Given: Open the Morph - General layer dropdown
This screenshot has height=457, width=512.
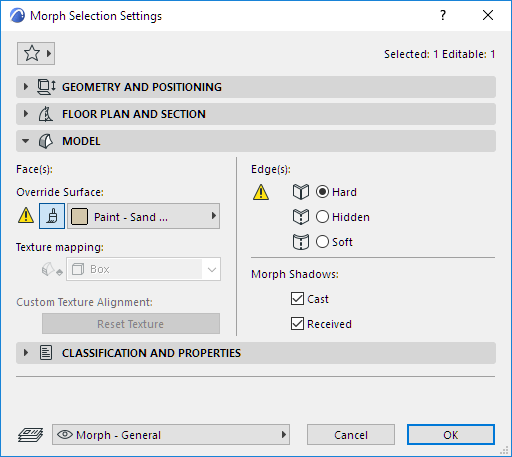Looking at the screenshot, I should click(x=171, y=435).
